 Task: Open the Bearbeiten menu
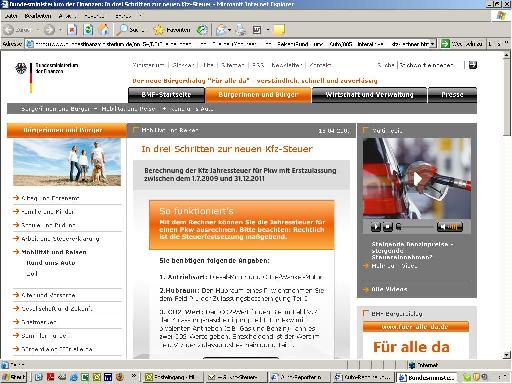click(38, 16)
